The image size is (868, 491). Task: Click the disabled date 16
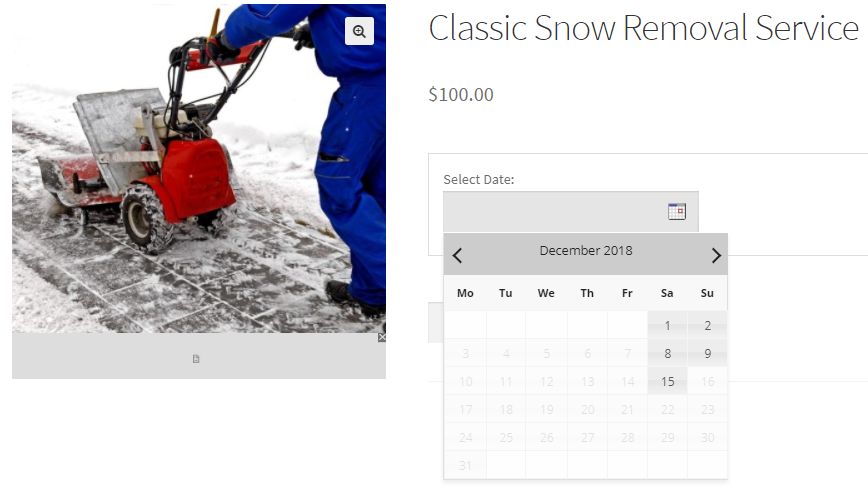point(707,381)
